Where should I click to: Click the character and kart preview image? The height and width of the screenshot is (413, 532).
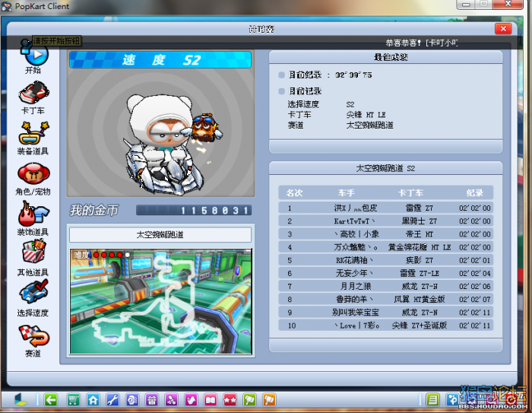pyautogui.click(x=160, y=133)
